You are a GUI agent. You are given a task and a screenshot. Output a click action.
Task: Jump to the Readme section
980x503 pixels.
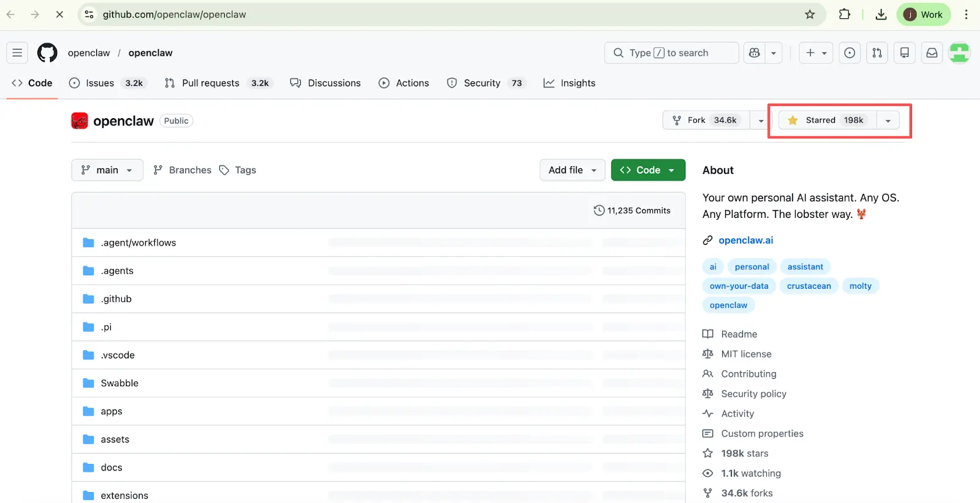click(x=730, y=334)
